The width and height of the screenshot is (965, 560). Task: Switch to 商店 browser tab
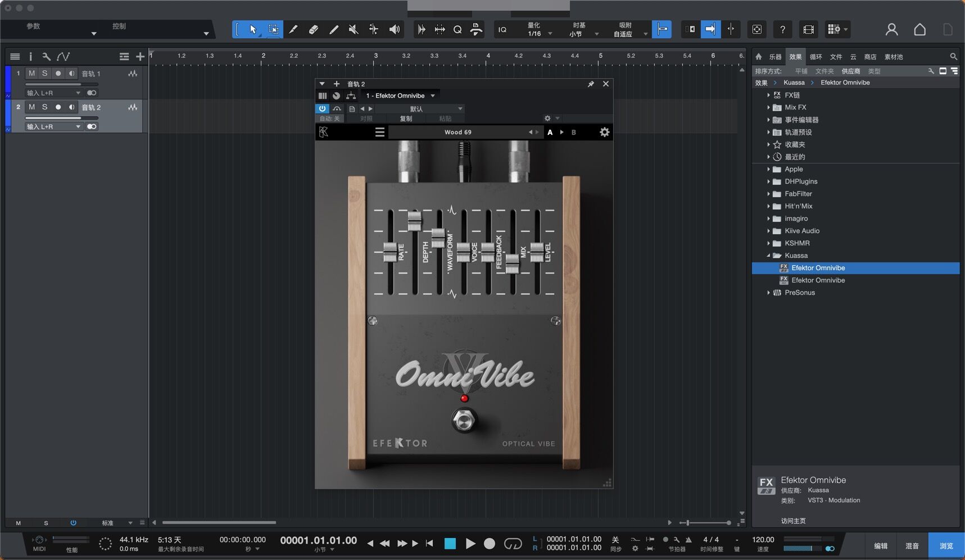(x=870, y=57)
